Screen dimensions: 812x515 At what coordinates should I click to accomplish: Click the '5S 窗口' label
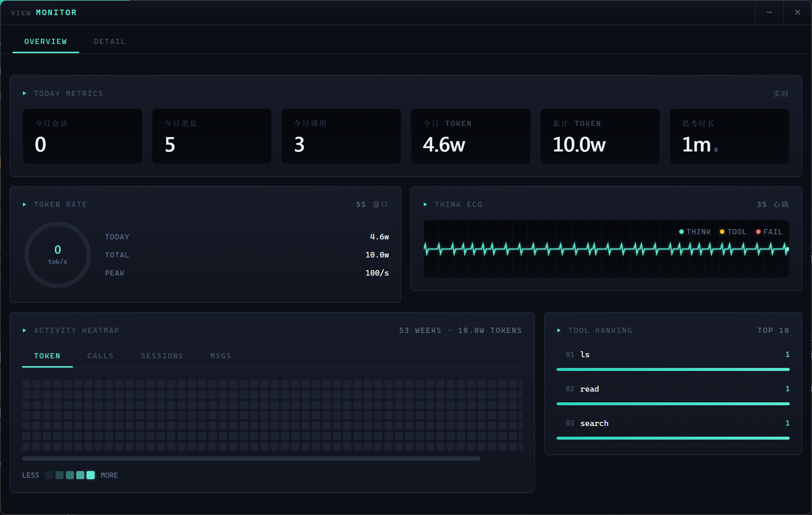point(372,204)
